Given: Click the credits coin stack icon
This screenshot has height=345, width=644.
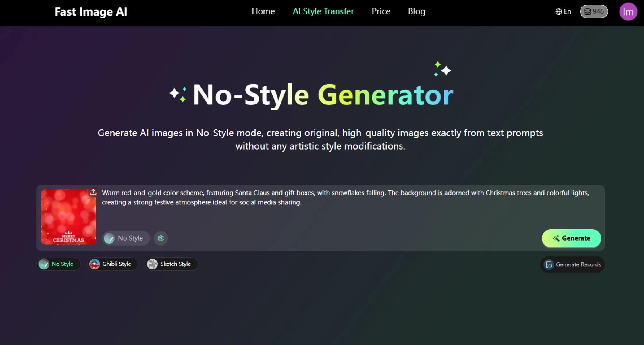Looking at the screenshot, I should pyautogui.click(x=588, y=11).
